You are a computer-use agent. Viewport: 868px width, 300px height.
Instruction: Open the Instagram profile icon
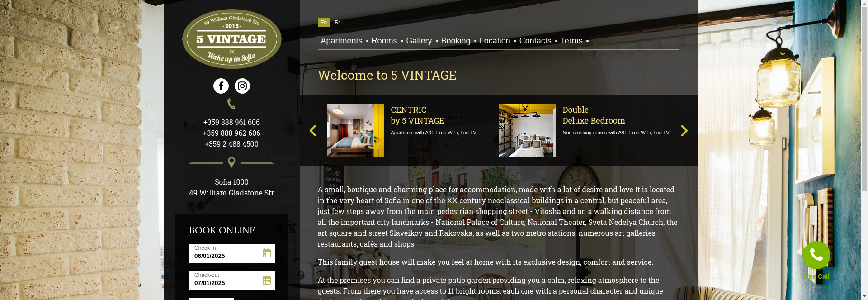242,86
